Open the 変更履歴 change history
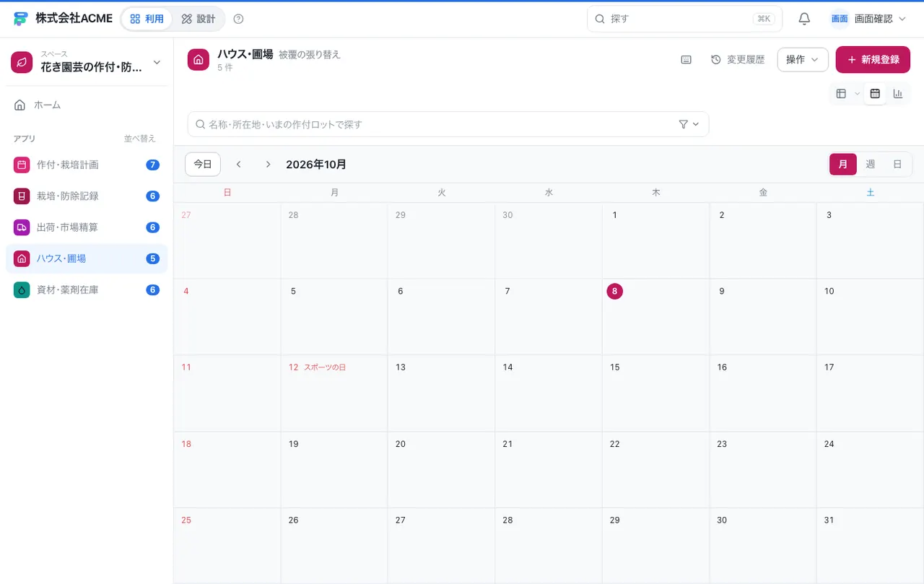Image resolution: width=924 pixels, height=584 pixels. [x=738, y=60]
